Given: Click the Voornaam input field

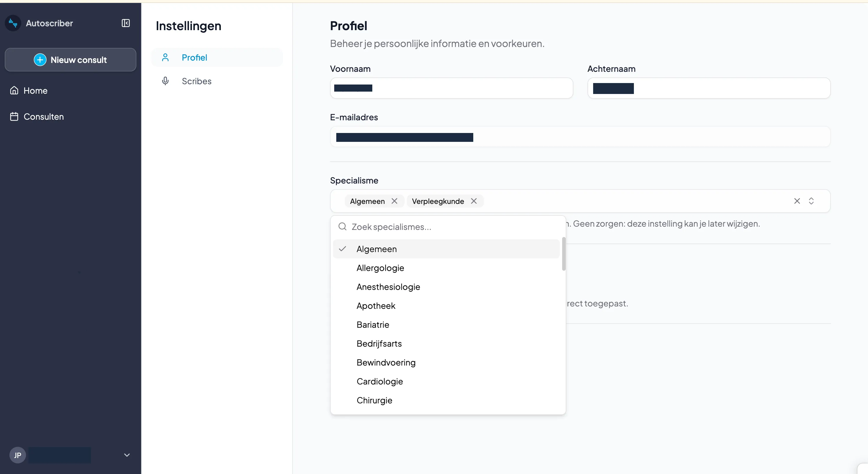Looking at the screenshot, I should (451, 88).
